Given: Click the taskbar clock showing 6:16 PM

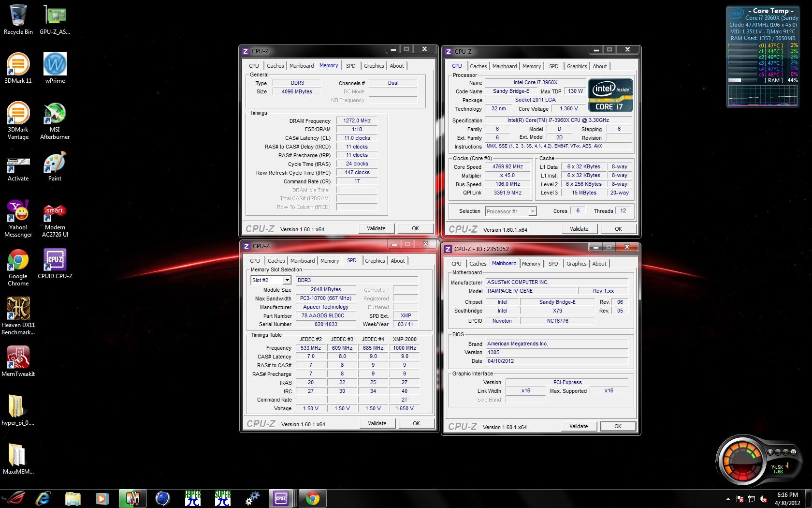Looking at the screenshot, I should click(787, 499).
